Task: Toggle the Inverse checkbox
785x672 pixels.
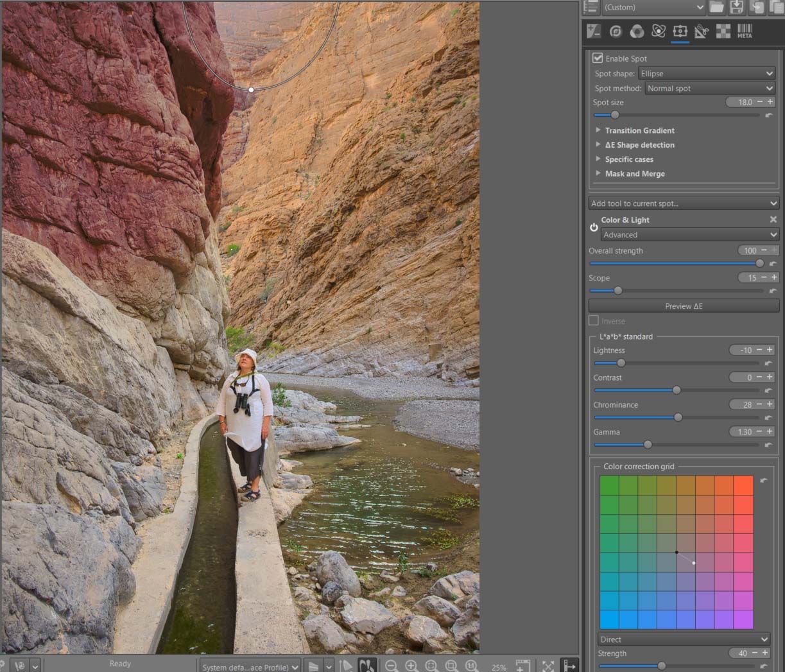Action: [x=594, y=321]
